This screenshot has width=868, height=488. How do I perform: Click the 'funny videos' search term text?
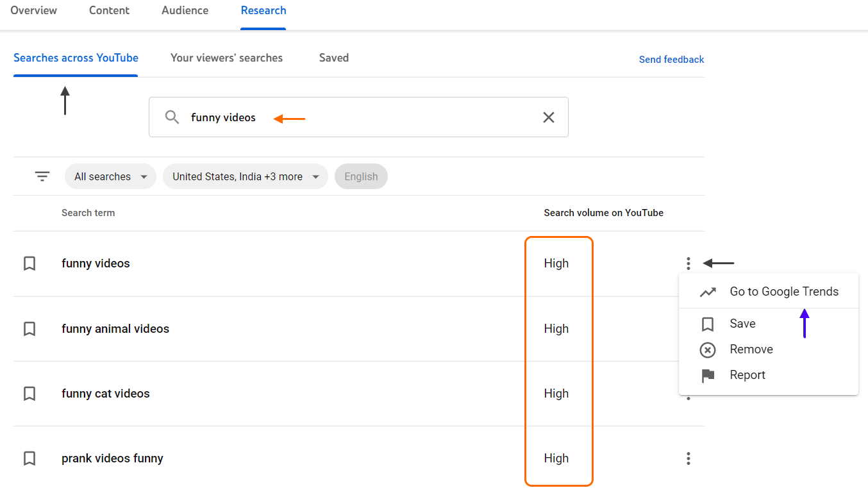tap(96, 264)
